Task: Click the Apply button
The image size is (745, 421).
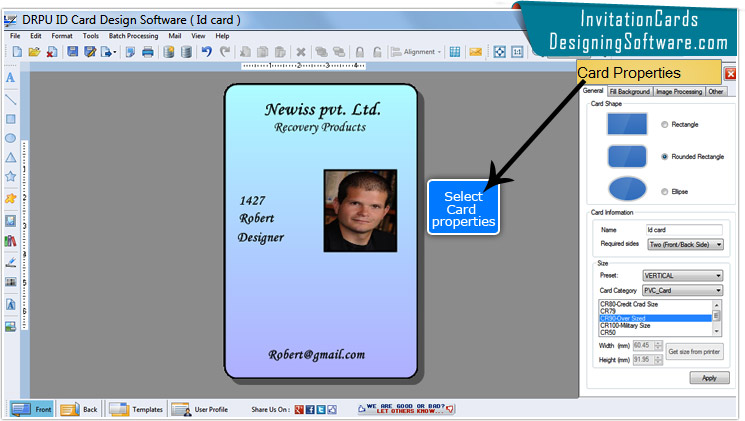Action: pos(709,378)
